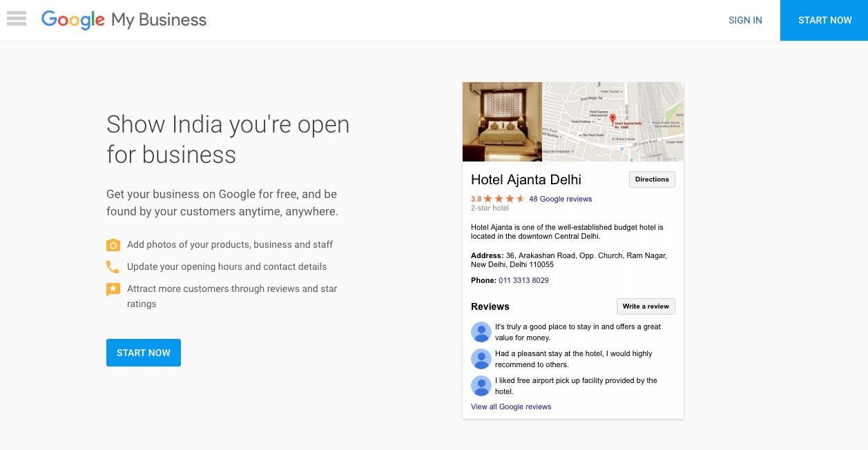
Task: Click the Hotel Ajanta Delhi title
Action: click(x=526, y=179)
